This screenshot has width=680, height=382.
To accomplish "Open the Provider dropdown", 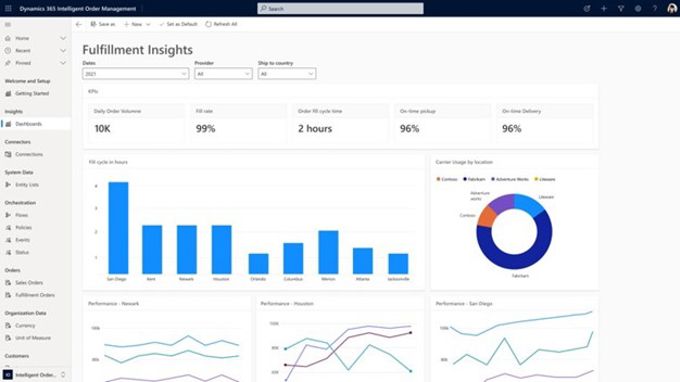I will [x=223, y=74].
